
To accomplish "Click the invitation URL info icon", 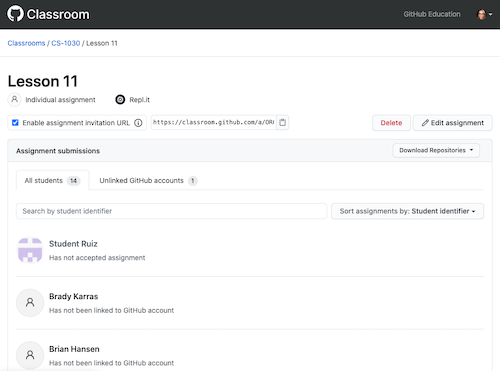I will [138, 123].
